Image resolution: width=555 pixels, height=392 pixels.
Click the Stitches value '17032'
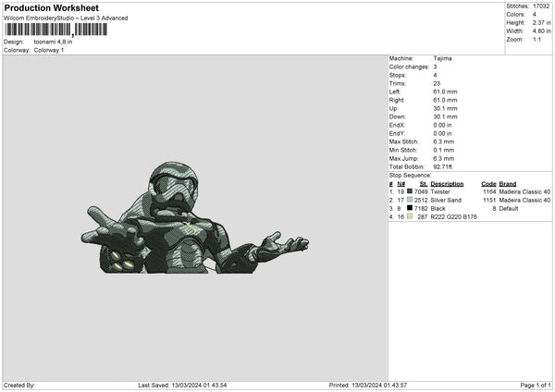pyautogui.click(x=541, y=6)
